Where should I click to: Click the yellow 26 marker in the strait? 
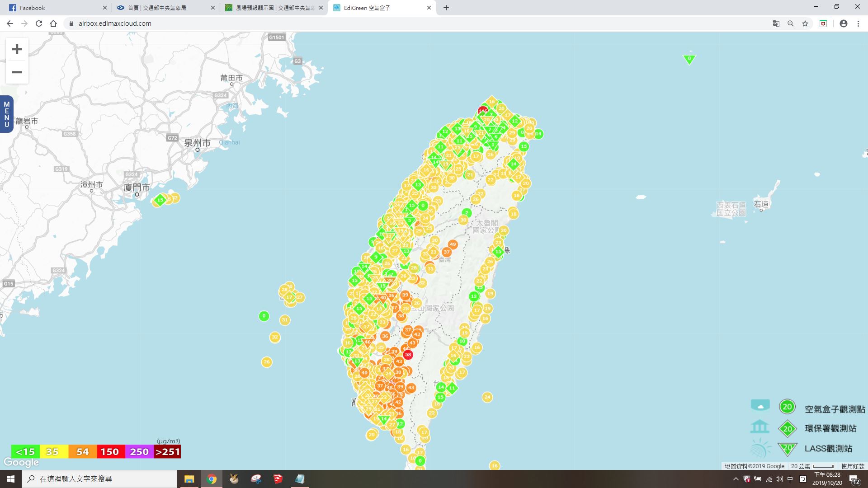click(x=267, y=362)
